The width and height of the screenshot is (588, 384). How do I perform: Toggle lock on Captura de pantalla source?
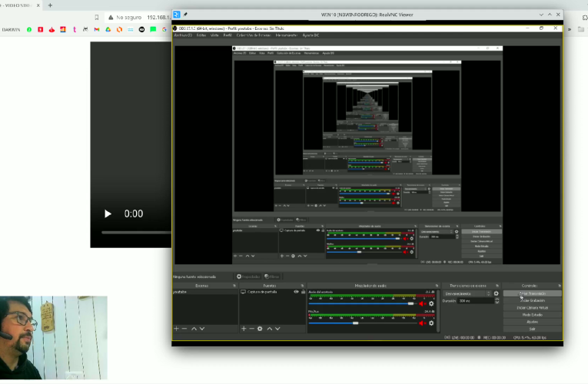(303, 292)
